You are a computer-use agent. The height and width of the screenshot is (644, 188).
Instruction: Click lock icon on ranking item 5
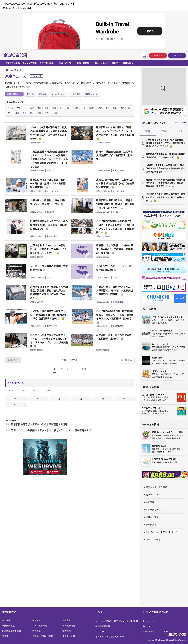(155, 201)
